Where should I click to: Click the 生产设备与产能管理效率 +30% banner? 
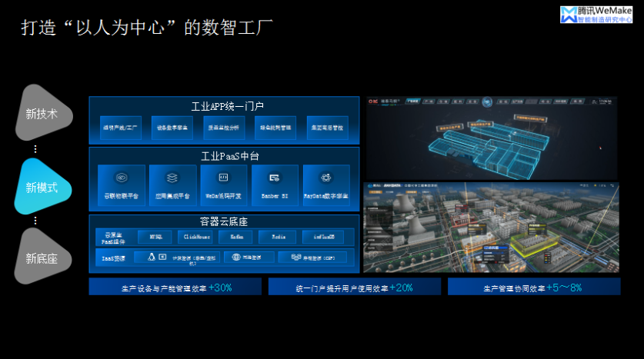click(175, 287)
